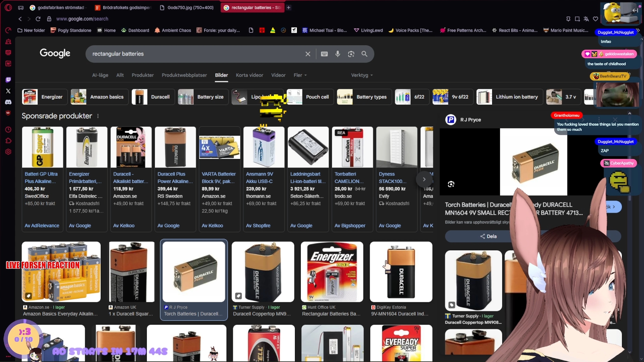Click the voice search microphone icon
The height and width of the screenshot is (362, 644).
click(x=337, y=54)
